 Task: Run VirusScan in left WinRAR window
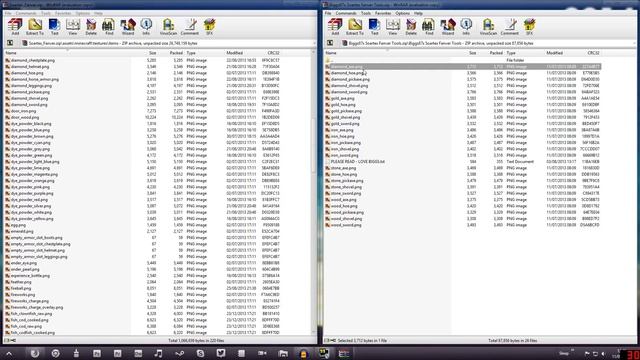point(168,27)
